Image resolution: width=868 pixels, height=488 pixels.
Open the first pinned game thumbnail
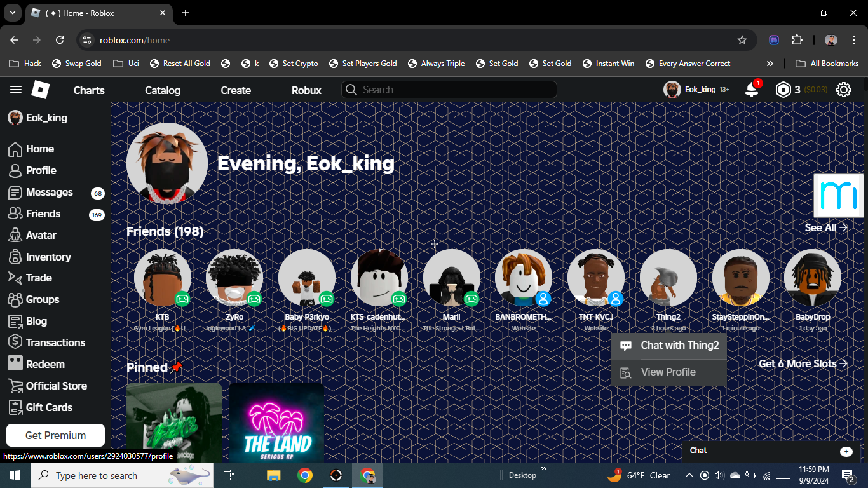click(174, 423)
